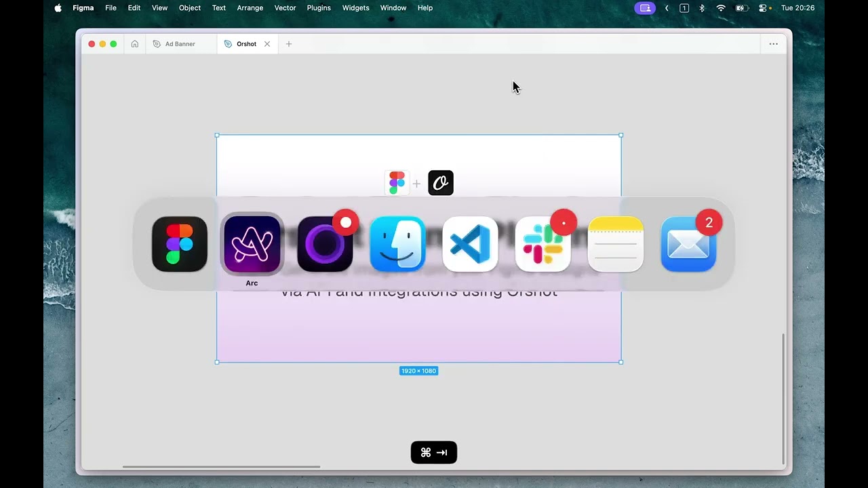868x488 pixels.
Task: Click the Orshot logo on the canvas frame
Action: coord(441,183)
